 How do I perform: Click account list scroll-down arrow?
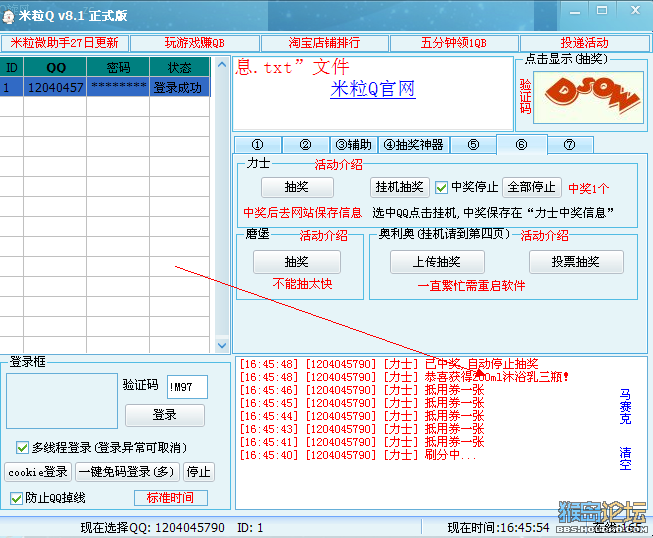point(222,345)
